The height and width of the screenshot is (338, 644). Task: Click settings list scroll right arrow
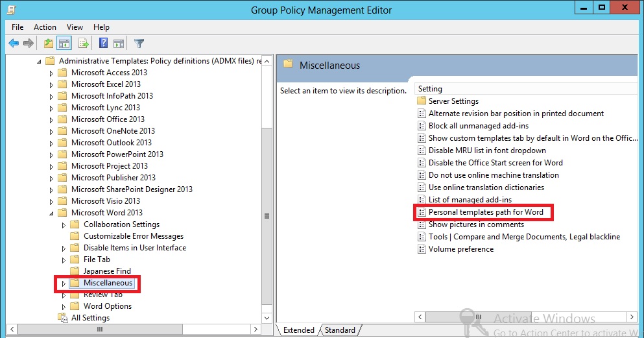click(632, 317)
